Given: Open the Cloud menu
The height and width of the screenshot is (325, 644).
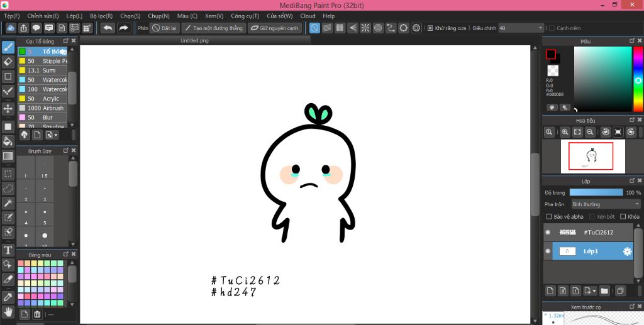Looking at the screenshot, I should pos(308,16).
